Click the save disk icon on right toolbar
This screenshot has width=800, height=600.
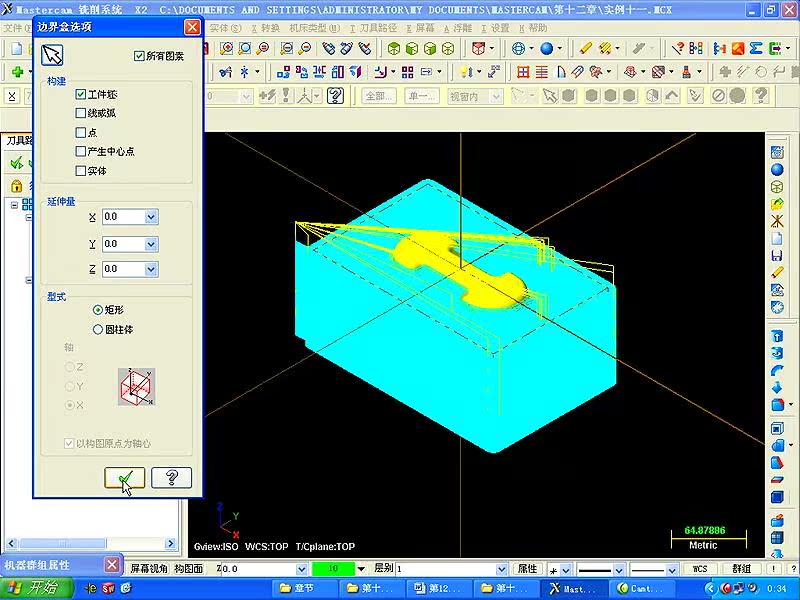[x=777, y=255]
